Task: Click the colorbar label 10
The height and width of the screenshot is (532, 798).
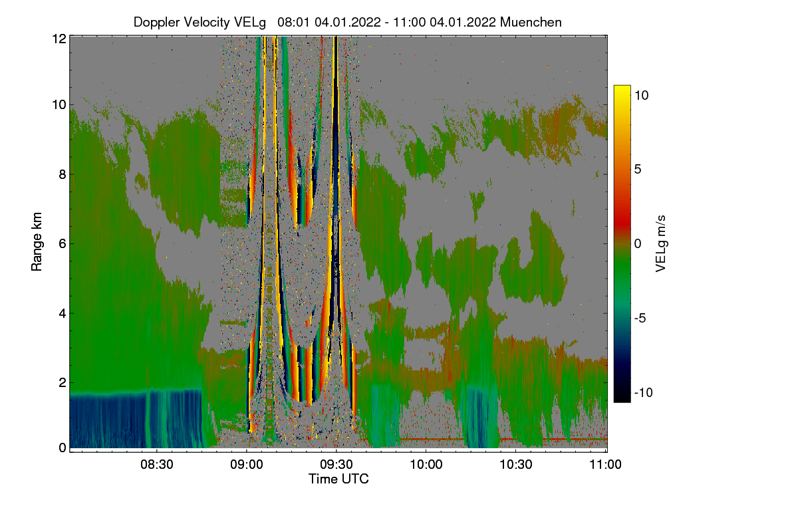Action: [642, 95]
